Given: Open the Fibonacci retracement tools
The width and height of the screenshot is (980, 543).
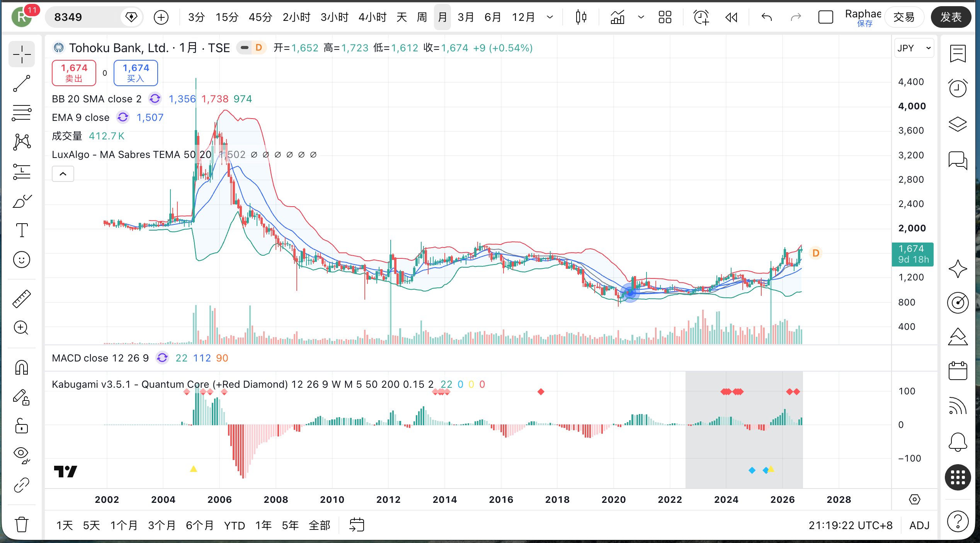Looking at the screenshot, I should [x=22, y=113].
